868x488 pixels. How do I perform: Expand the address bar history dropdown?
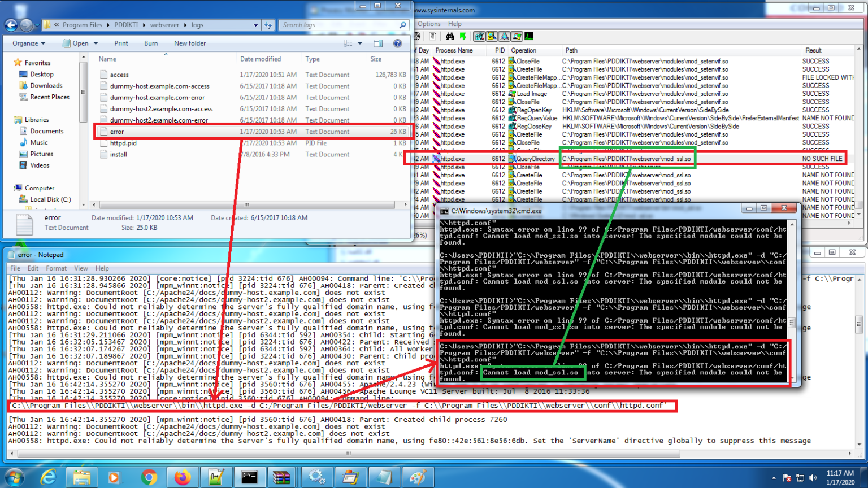click(255, 25)
